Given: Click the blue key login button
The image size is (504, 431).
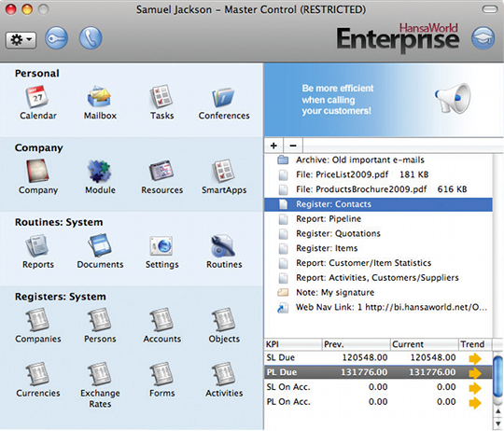Looking at the screenshot, I should point(56,38).
